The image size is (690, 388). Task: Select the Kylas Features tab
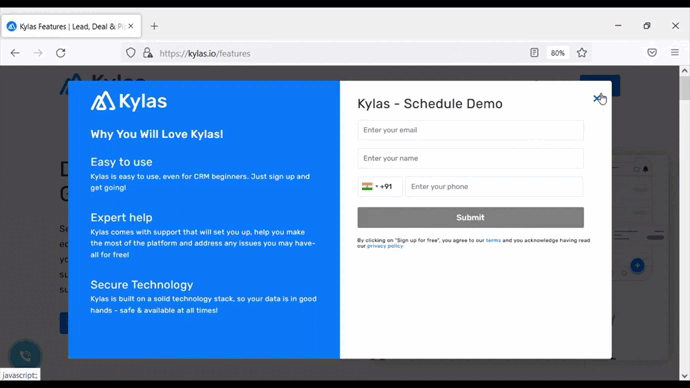[x=70, y=26]
